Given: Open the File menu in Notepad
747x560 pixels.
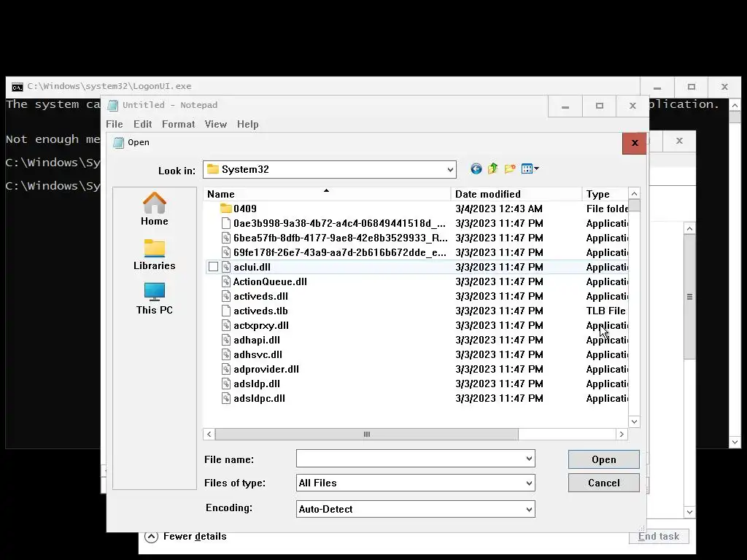Looking at the screenshot, I should point(115,124).
